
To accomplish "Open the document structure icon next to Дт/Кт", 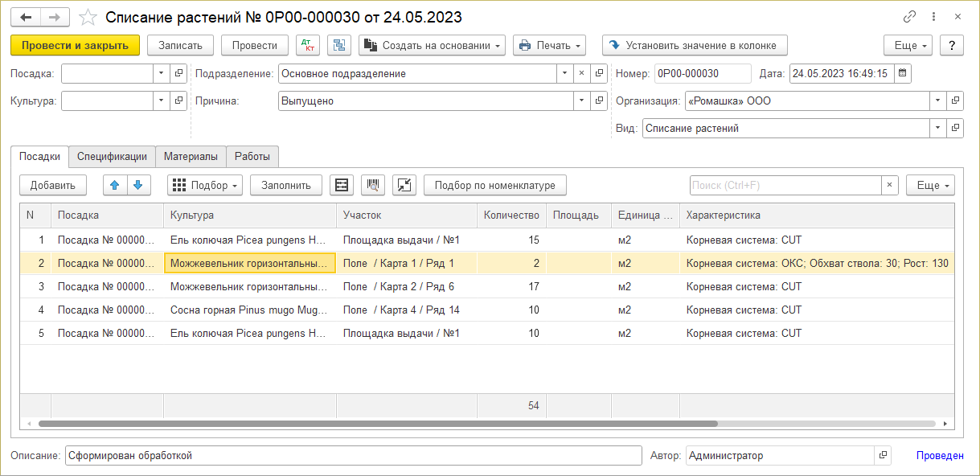I will click(x=339, y=46).
